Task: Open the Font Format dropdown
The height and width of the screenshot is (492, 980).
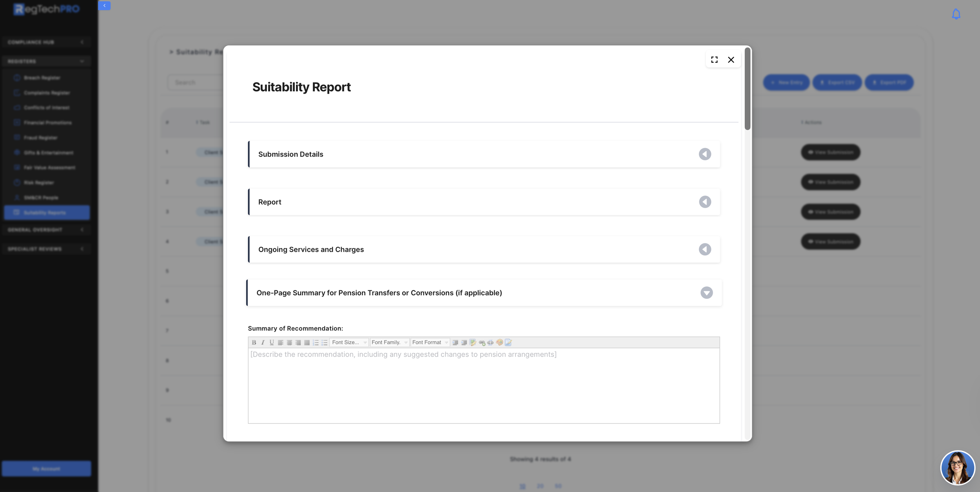Action: point(430,342)
